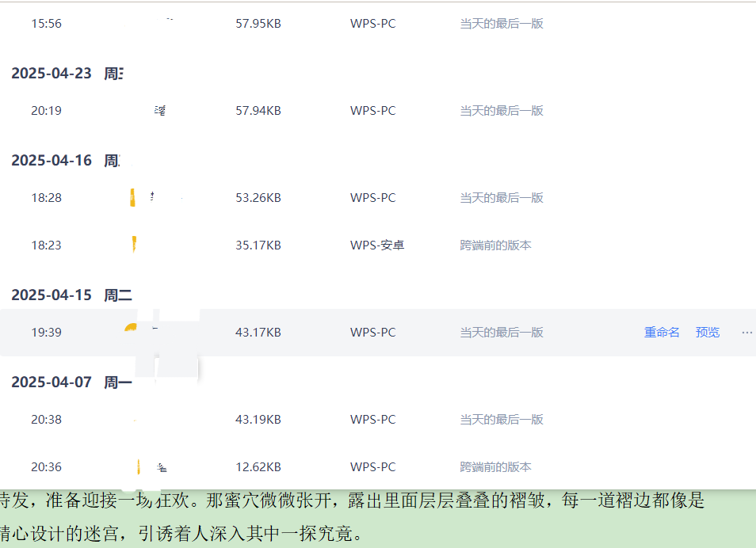Select the 20:36 version sized 12.62KB
Viewport: 756px width, 548px height.
coord(46,467)
